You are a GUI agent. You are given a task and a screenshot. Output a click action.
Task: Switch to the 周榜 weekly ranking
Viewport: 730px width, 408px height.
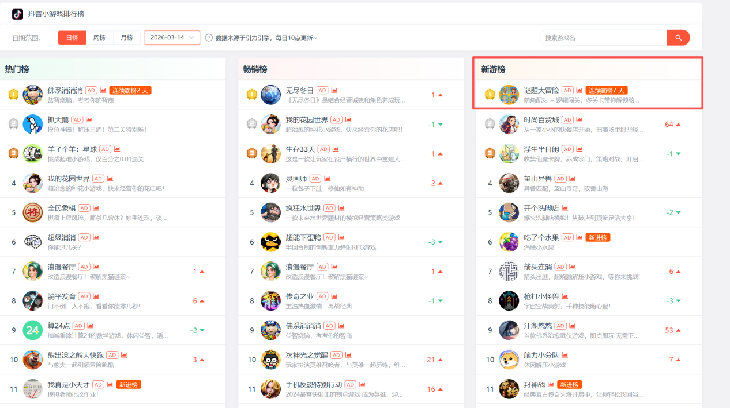pyautogui.click(x=99, y=37)
